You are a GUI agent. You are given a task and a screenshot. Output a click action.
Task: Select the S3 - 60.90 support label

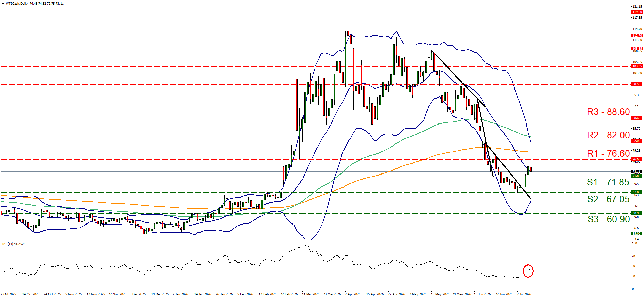[x=608, y=219]
